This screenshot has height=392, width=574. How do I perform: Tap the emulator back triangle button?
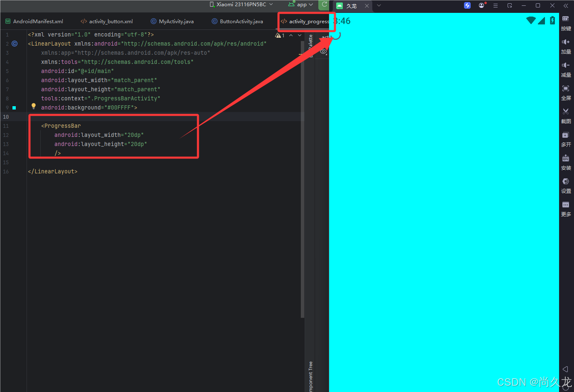pyautogui.click(x=565, y=369)
